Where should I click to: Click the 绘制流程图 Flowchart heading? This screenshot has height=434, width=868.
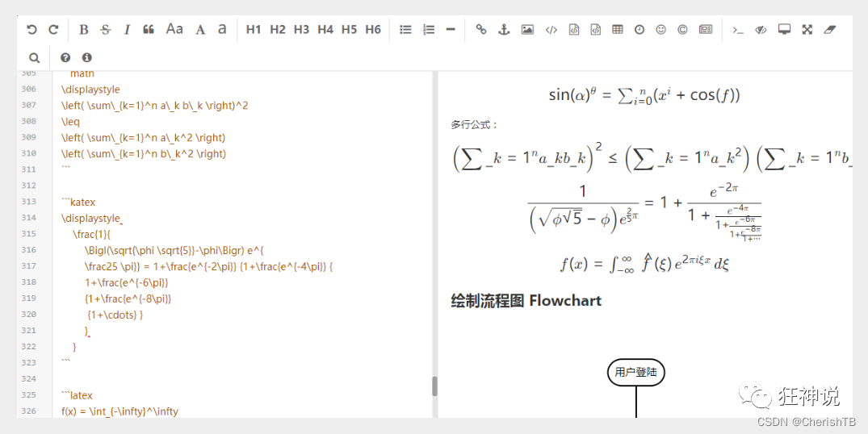(526, 301)
